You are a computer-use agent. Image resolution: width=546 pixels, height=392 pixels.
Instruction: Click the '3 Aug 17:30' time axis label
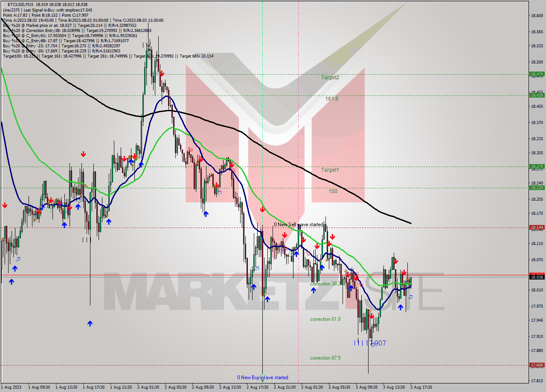pyautogui.click(x=421, y=387)
